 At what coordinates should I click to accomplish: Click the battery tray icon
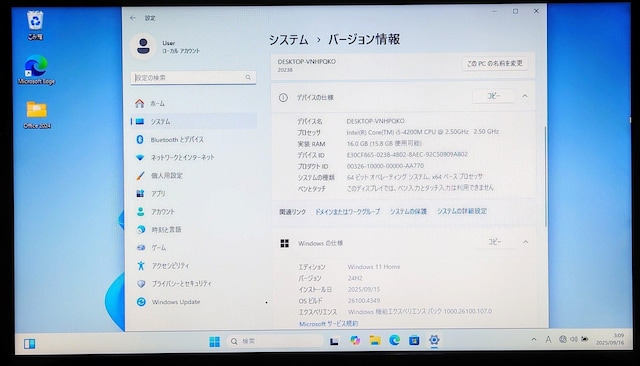(x=585, y=339)
